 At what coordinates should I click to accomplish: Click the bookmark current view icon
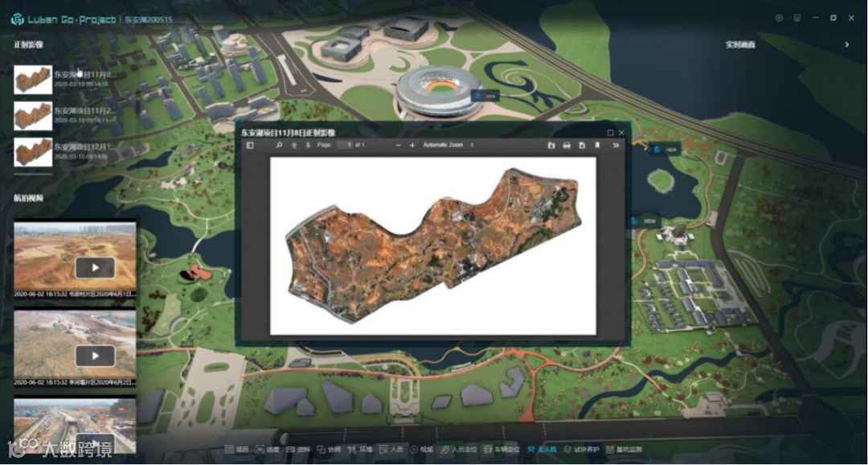(597, 145)
